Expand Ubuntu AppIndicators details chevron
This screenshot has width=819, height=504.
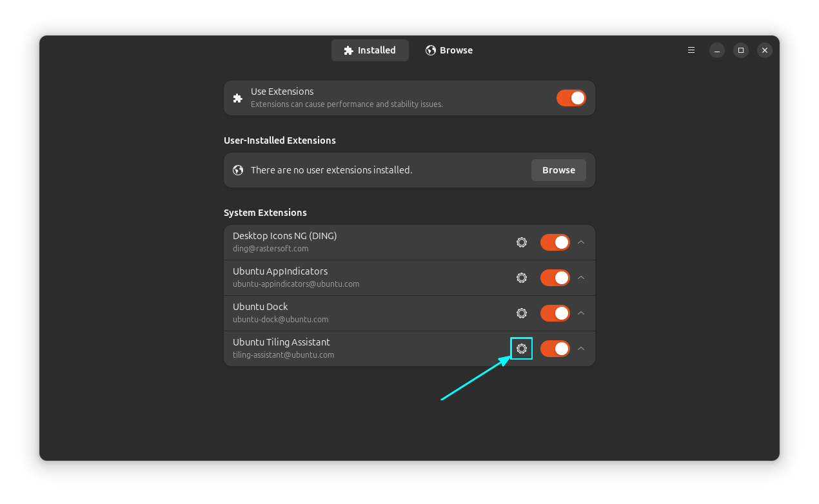(581, 278)
